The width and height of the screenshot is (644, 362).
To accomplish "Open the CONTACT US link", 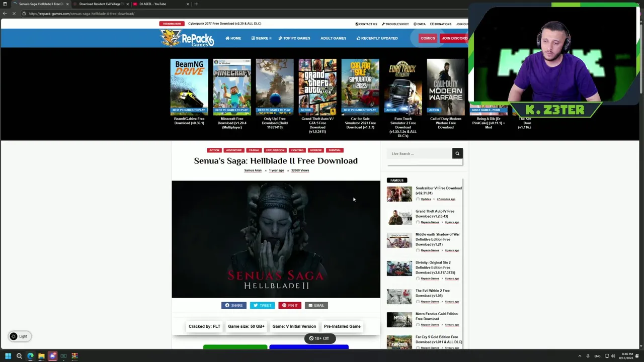I will pyautogui.click(x=366, y=24).
